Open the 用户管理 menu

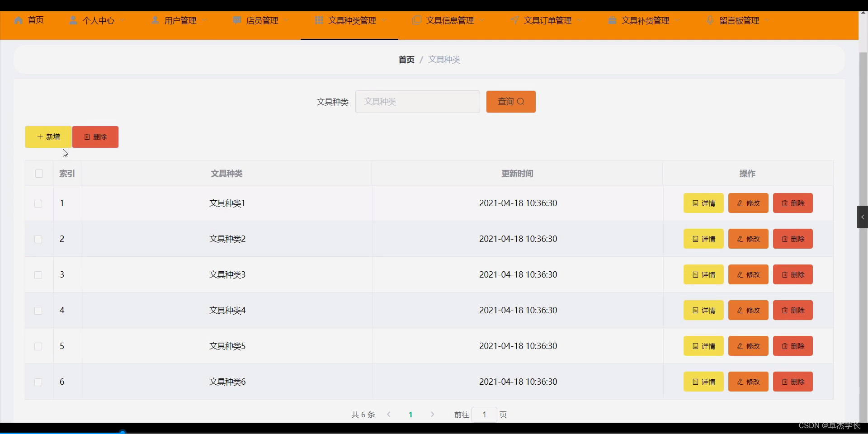pyautogui.click(x=180, y=20)
